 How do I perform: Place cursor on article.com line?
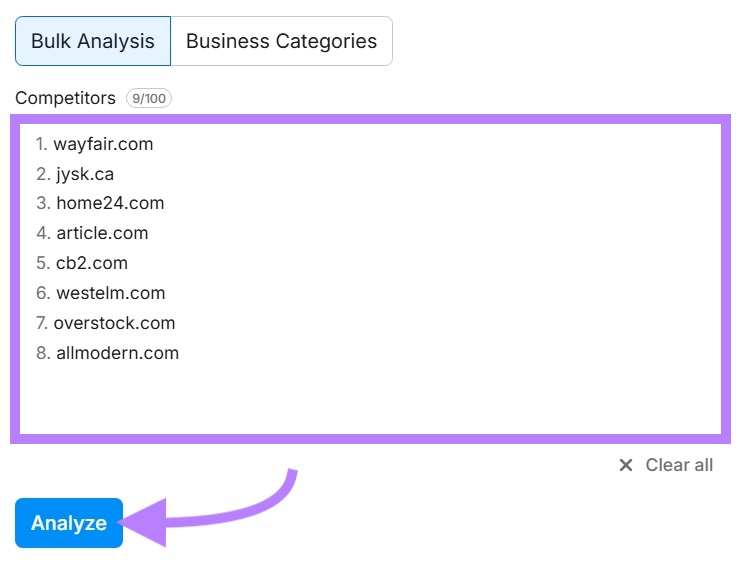[102, 233]
